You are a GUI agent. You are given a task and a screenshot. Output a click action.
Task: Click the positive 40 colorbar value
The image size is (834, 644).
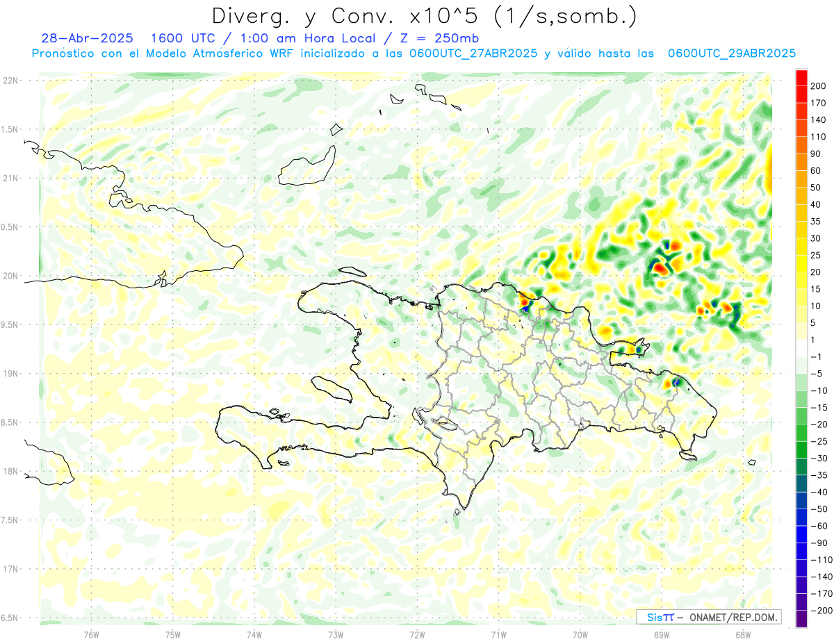point(816,204)
